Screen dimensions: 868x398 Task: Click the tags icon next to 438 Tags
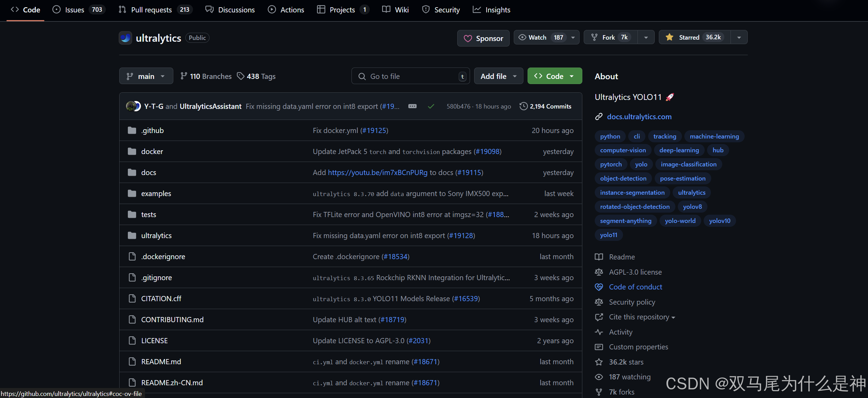[241, 76]
